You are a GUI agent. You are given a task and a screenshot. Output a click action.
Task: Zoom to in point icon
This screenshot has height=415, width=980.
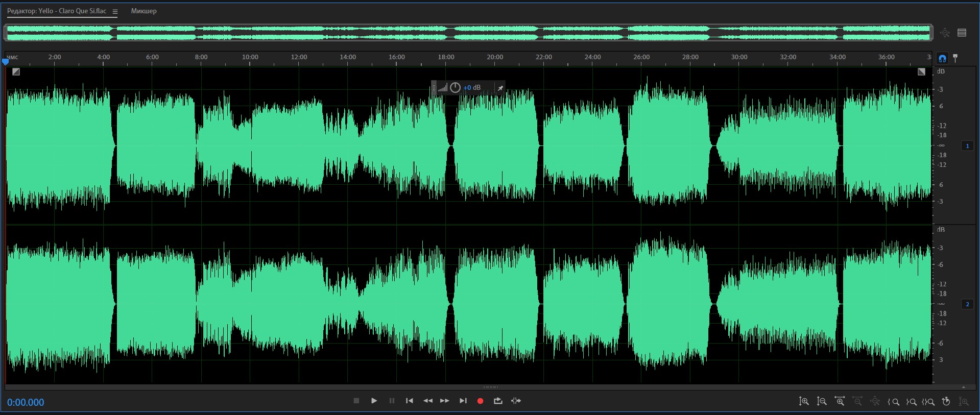point(893,402)
